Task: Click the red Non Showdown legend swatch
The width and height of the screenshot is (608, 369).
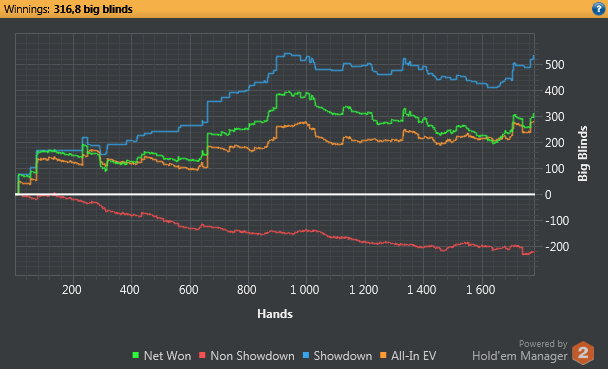Action: (202, 355)
